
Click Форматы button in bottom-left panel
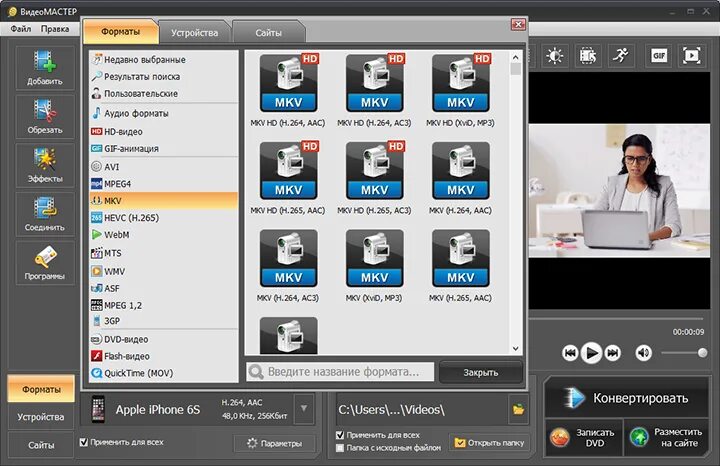coord(41,389)
